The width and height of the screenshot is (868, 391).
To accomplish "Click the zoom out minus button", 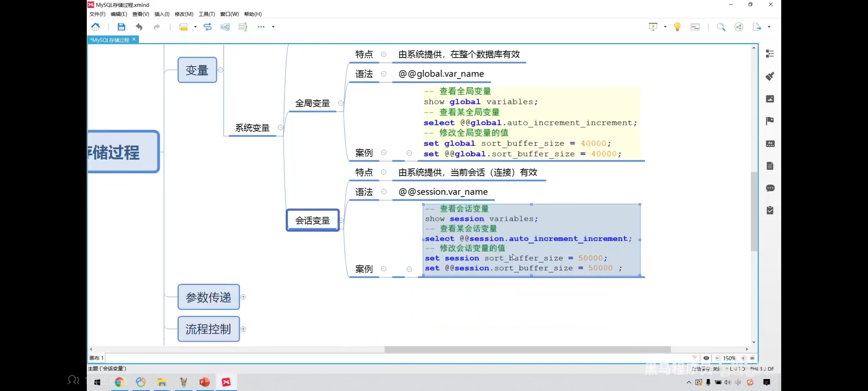I will (x=717, y=358).
